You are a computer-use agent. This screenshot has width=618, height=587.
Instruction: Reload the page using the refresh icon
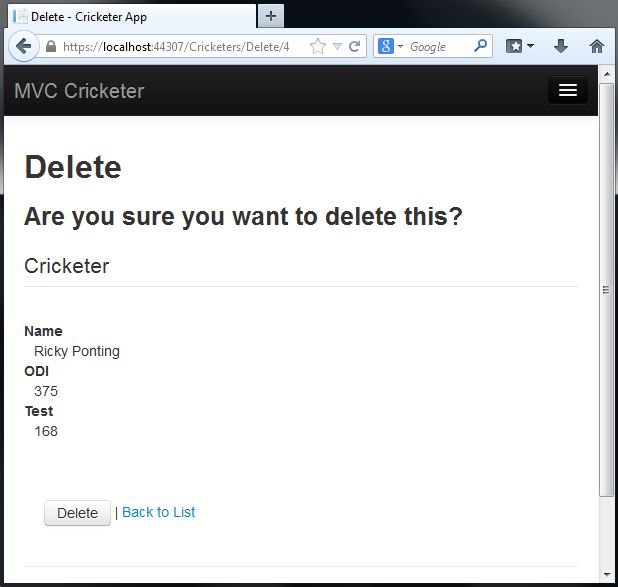pos(354,47)
